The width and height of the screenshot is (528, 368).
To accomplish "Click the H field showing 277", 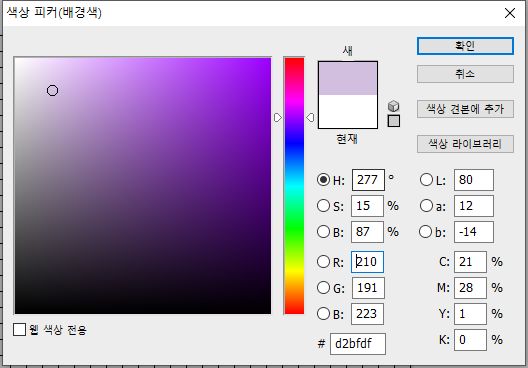I will pyautogui.click(x=368, y=180).
